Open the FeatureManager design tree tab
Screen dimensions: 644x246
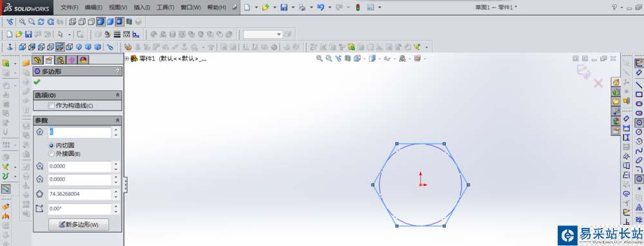click(37, 60)
